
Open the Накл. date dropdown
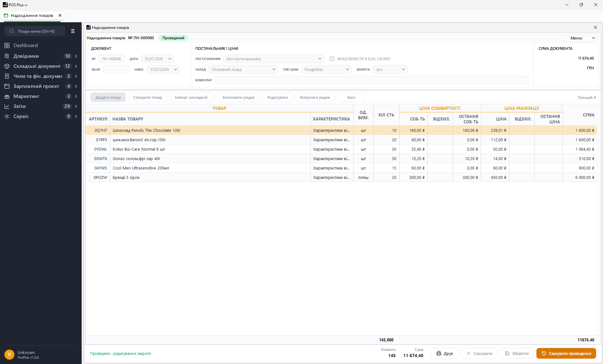click(x=175, y=69)
